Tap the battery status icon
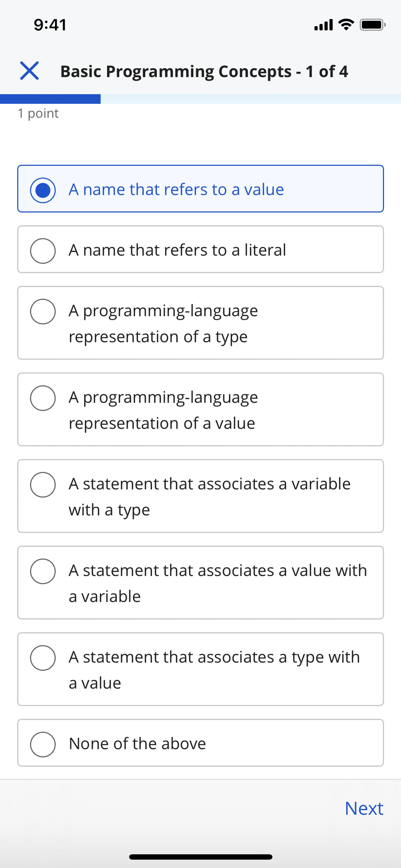Viewport: 401px width, 868px height. pos(372,25)
